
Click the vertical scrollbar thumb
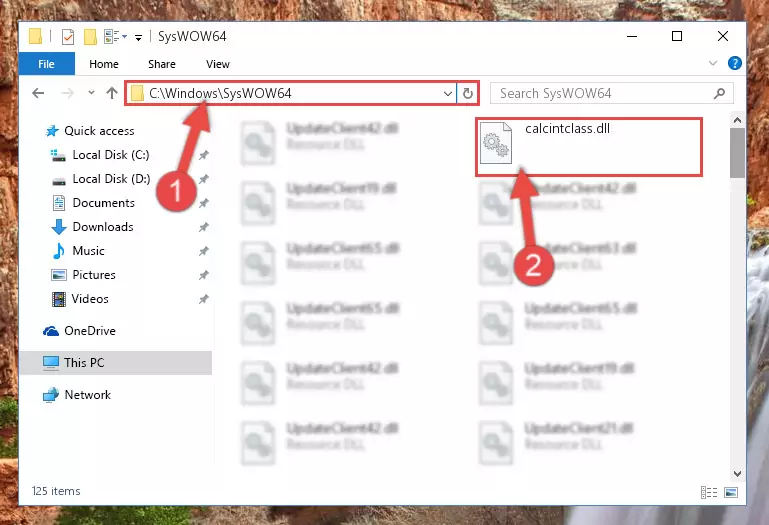tap(737, 153)
